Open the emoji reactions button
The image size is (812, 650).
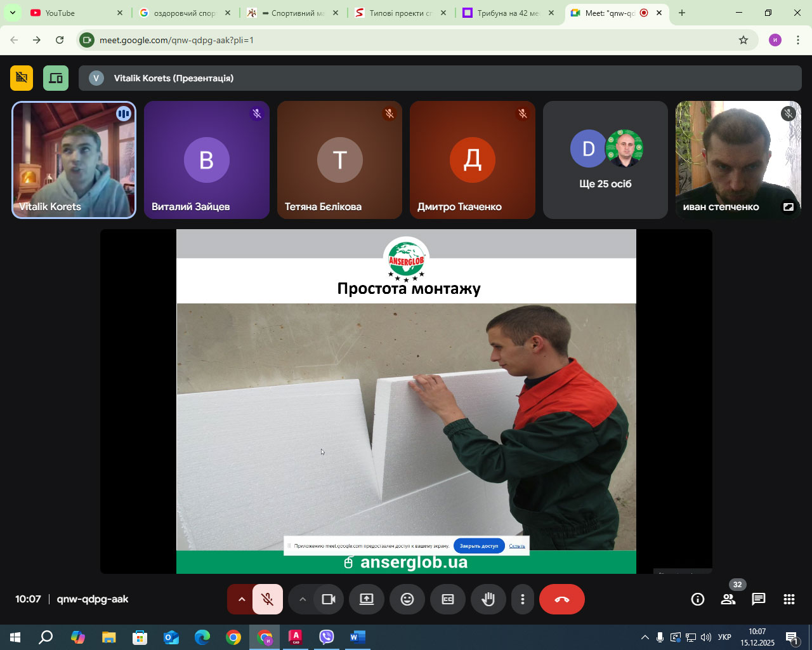[407, 599]
